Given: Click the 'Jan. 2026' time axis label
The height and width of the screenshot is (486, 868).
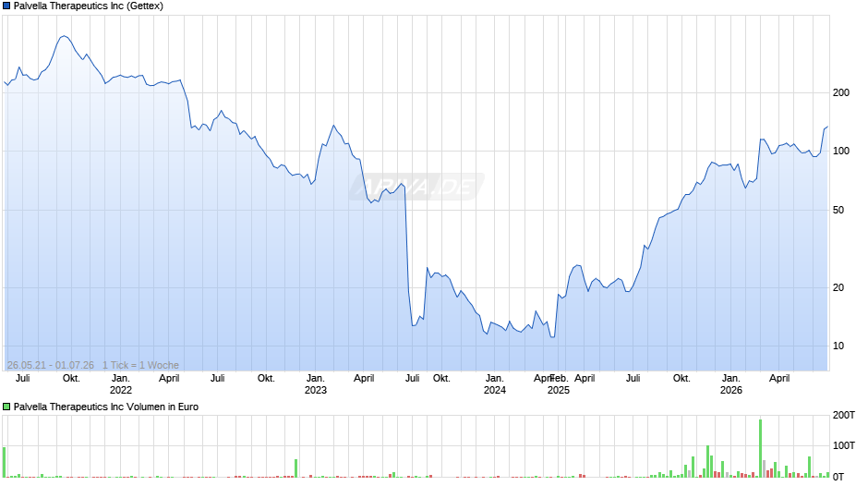Looking at the screenshot, I should 731,384.
